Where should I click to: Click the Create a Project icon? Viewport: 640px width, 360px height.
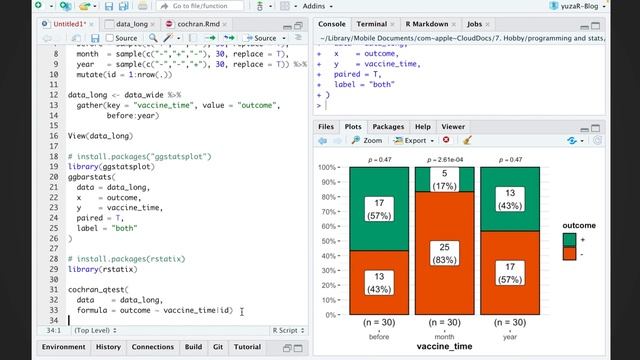tap(65, 6)
